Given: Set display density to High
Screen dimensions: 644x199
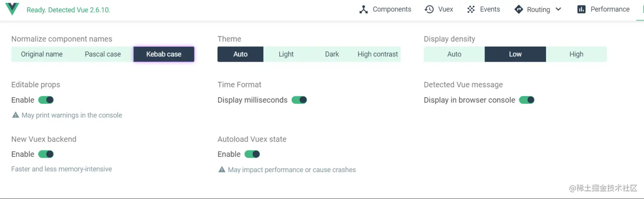Looking at the screenshot, I should tap(576, 54).
